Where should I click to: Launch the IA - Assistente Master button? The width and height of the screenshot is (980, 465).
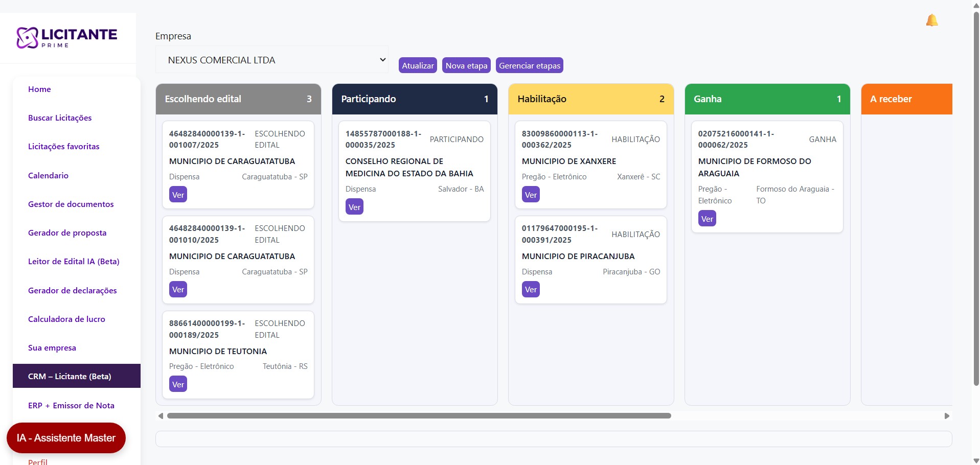66,438
